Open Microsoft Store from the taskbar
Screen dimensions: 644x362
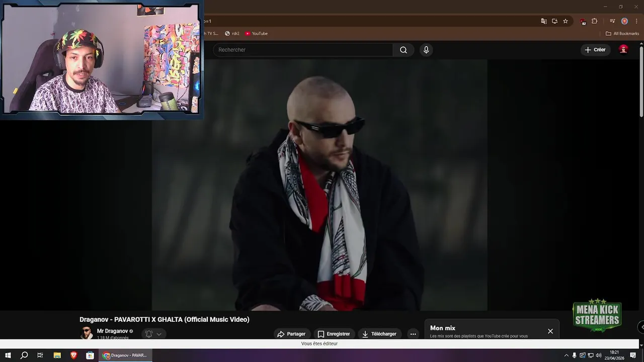click(x=90, y=355)
